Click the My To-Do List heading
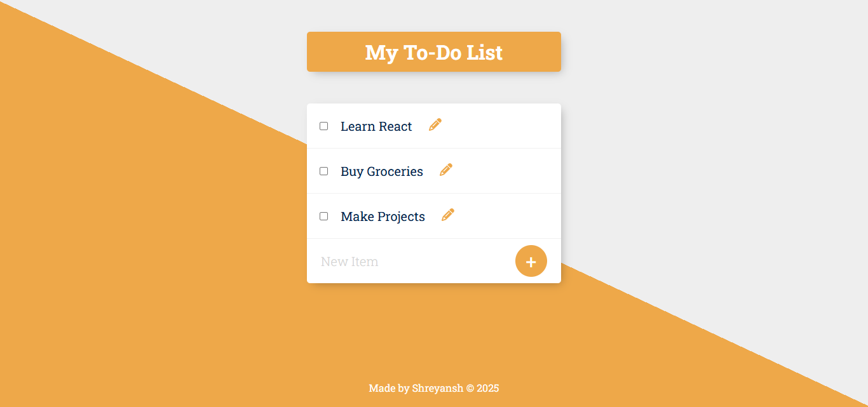The height and width of the screenshot is (407, 868). (434, 52)
